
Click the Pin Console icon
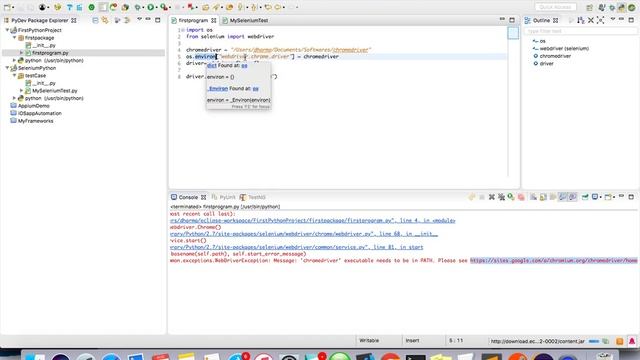pyautogui.click(x=585, y=197)
